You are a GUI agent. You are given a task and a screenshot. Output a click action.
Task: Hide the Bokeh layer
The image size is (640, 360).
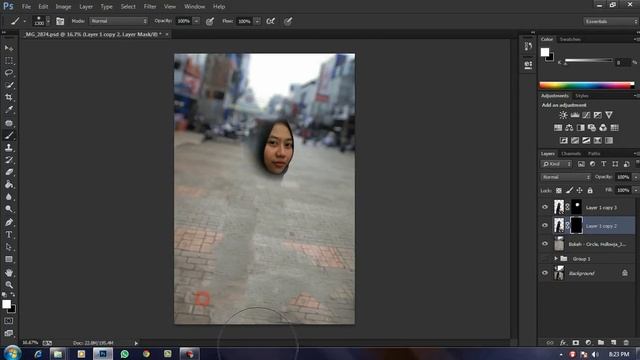(x=545, y=244)
